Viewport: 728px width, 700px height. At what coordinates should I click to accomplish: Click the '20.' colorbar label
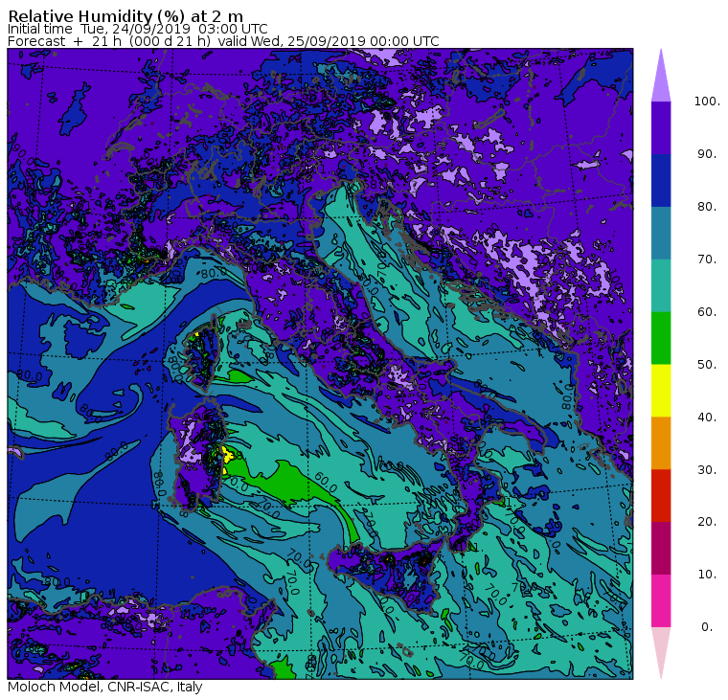tap(707, 522)
